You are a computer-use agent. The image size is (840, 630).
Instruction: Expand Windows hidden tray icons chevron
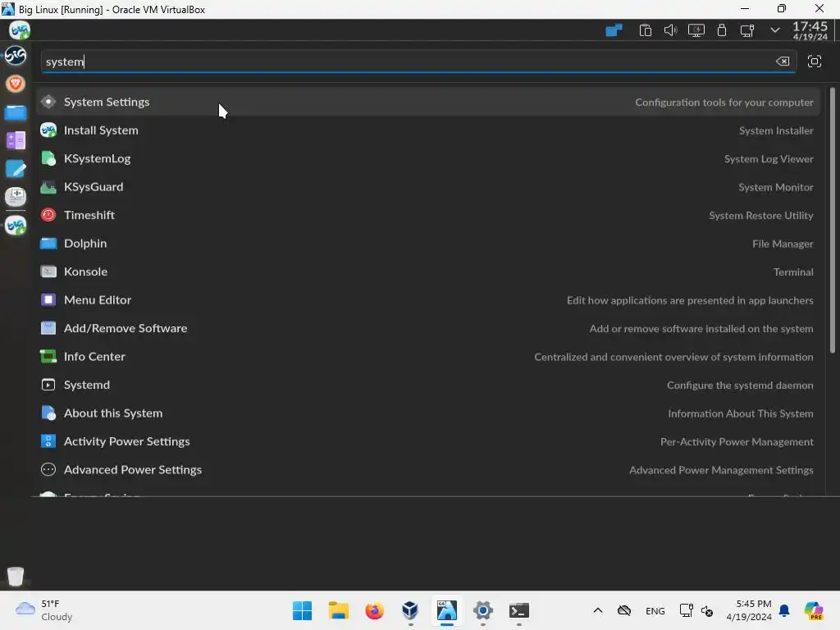(x=598, y=610)
